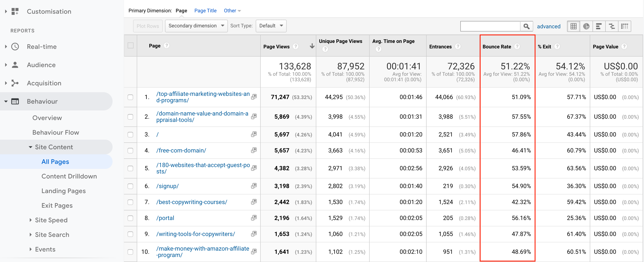This screenshot has height=262, width=644.
Task: Switch to the pie chart (percentage) view
Action: point(586,26)
